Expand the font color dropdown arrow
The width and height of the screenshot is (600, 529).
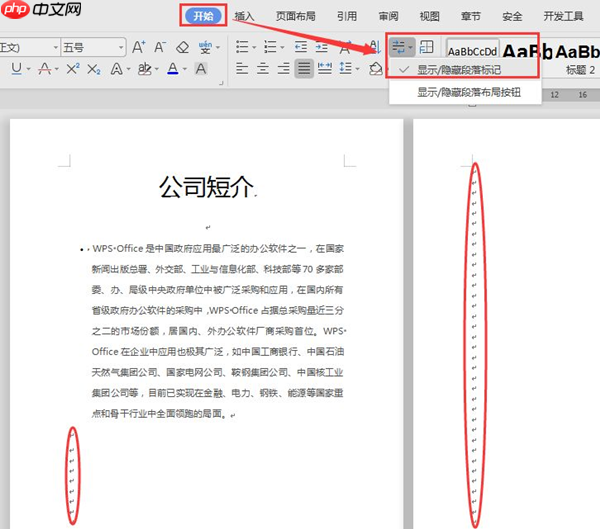(x=184, y=69)
